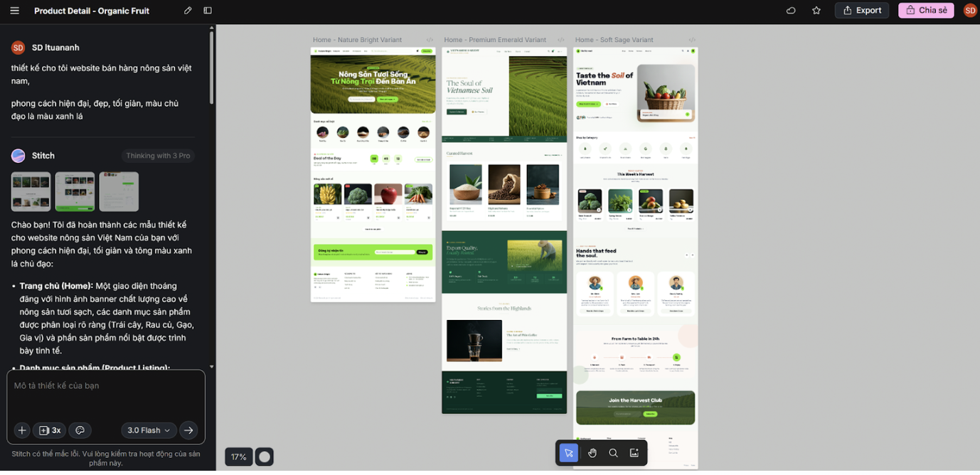Click the Export button
980x475 pixels.
click(862, 11)
